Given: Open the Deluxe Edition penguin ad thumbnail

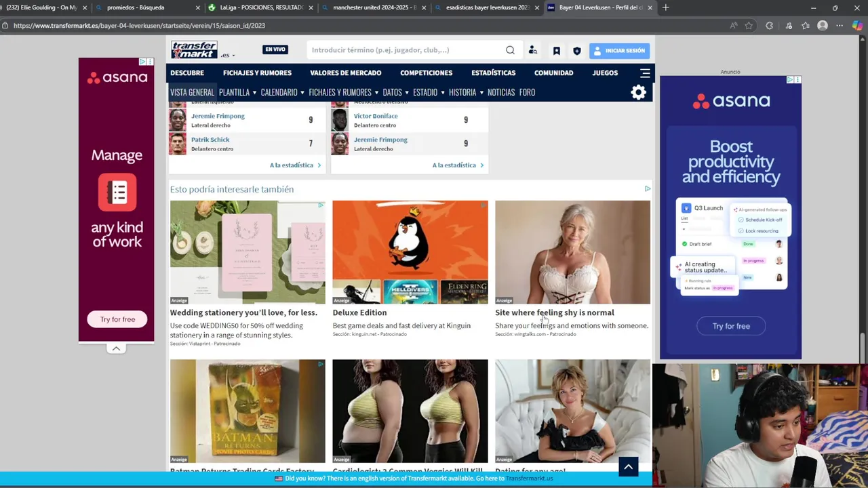Looking at the screenshot, I should pyautogui.click(x=410, y=252).
